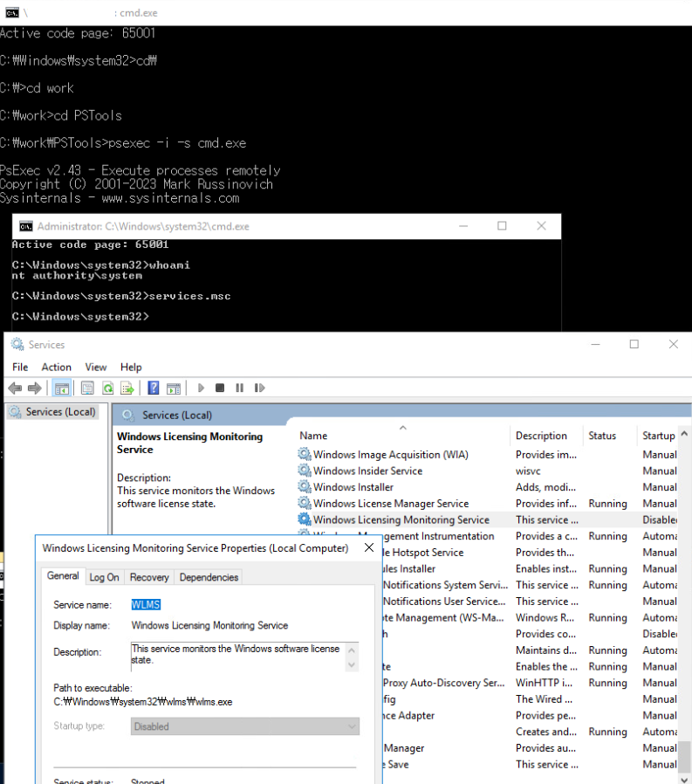Image resolution: width=692 pixels, height=784 pixels.
Task: Click the Back arrow in Services toolbar
Action: [15, 388]
